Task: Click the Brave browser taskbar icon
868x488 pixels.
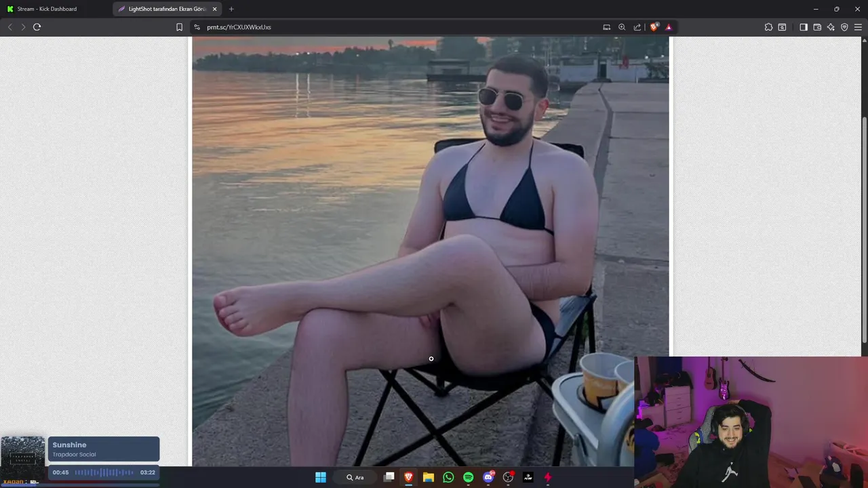Action: point(409,477)
